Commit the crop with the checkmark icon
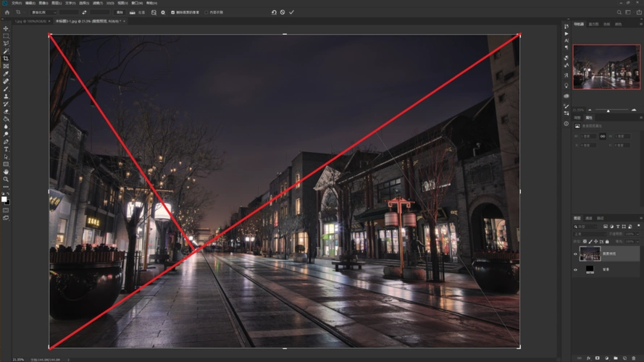Image resolution: width=644 pixels, height=362 pixels. 291,12
